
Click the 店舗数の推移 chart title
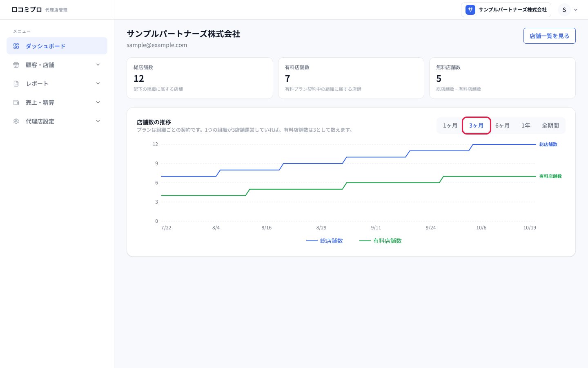(154, 122)
